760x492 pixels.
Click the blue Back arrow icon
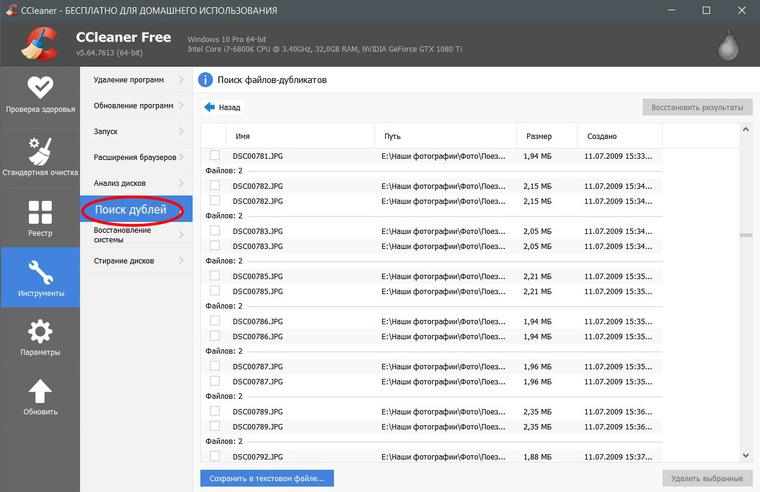point(209,107)
